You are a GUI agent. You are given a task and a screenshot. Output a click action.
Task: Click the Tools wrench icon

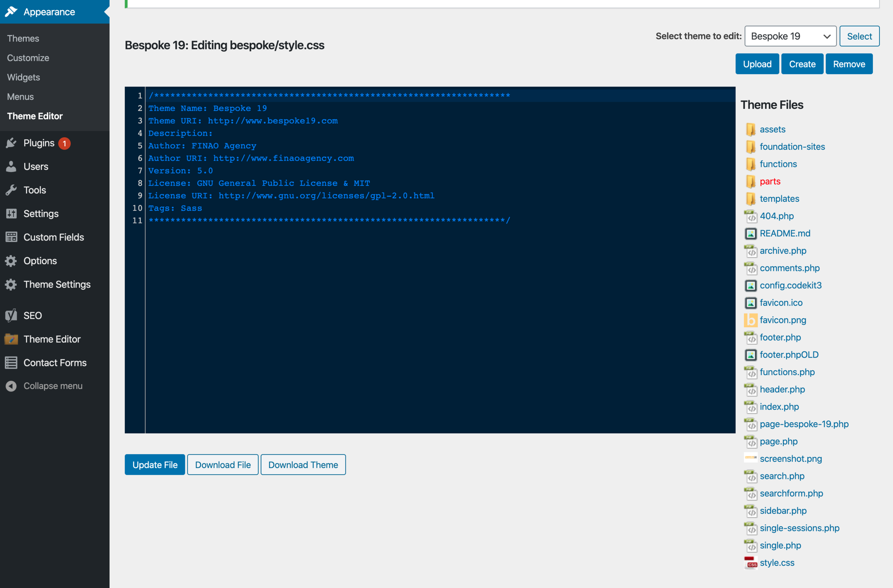[x=11, y=190]
